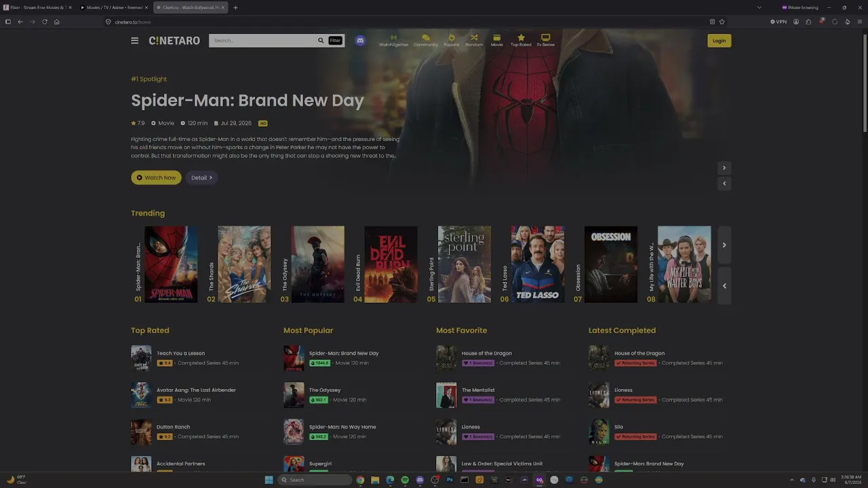The image size is (868, 488).
Task: Show the previous spotlight slide
Action: pyautogui.click(x=724, y=183)
